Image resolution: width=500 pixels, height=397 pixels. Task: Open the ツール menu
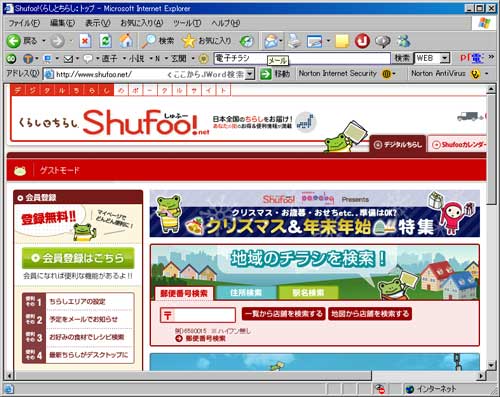[x=187, y=23]
